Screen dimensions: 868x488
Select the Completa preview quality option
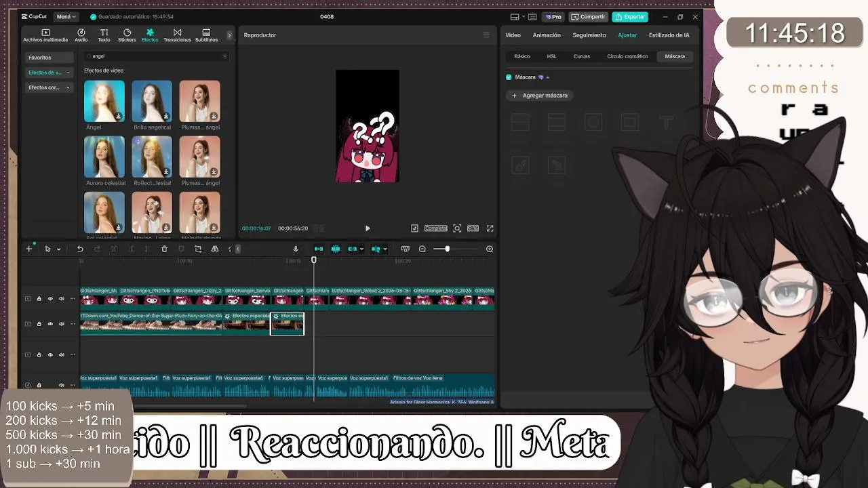click(x=436, y=228)
